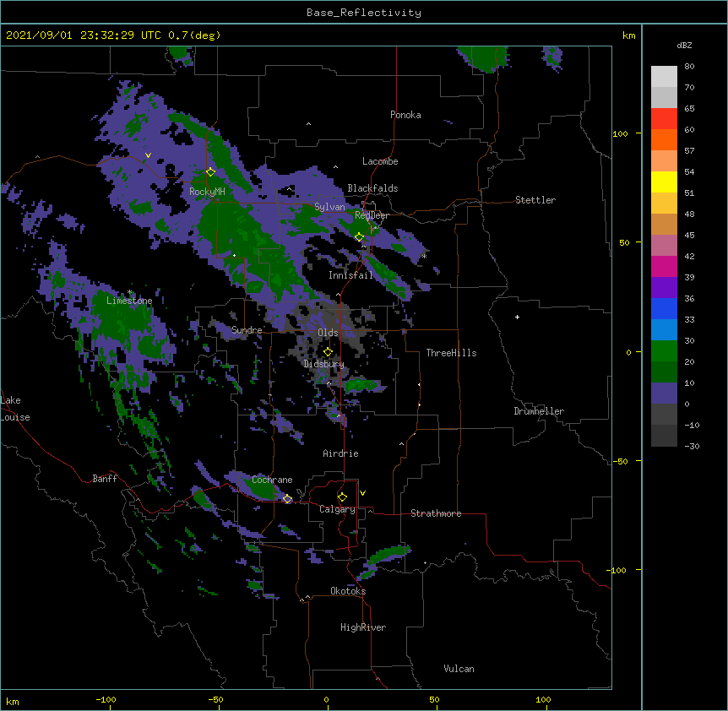This screenshot has height=711, width=728.
Task: Choose the green 30–20 dBZ swatch
Action: tap(664, 351)
